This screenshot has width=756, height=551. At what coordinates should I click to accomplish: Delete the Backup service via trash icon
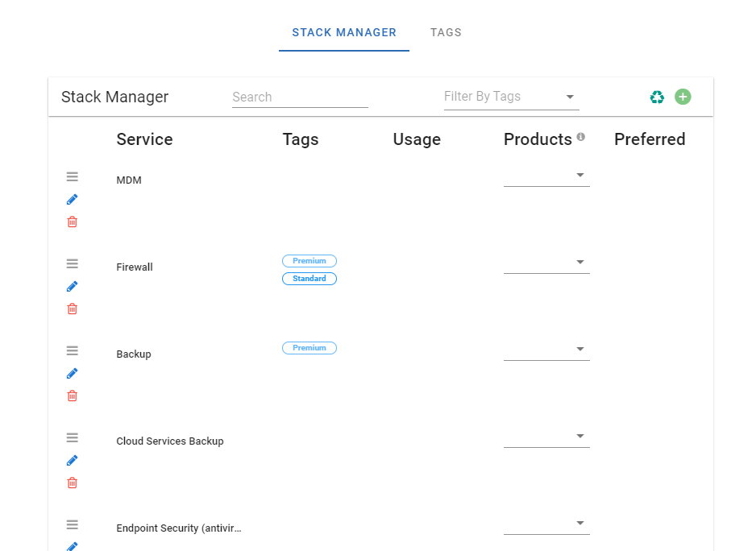point(72,396)
